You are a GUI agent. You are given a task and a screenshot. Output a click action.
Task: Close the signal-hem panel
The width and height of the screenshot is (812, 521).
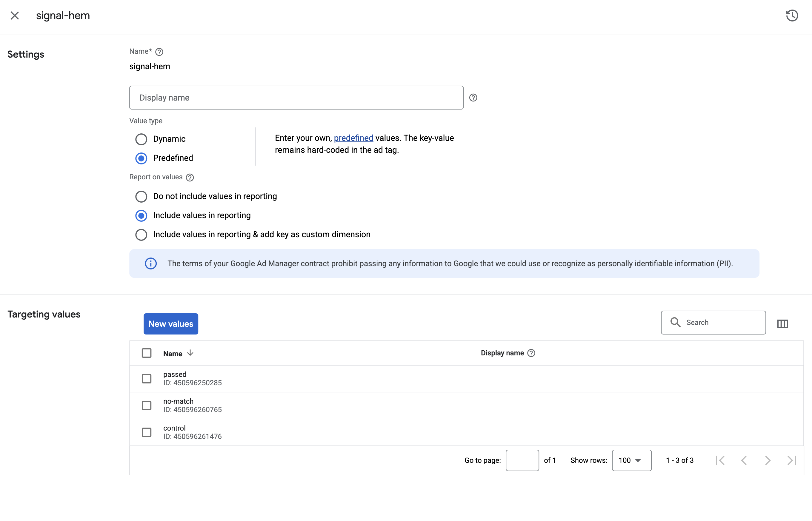pos(15,16)
